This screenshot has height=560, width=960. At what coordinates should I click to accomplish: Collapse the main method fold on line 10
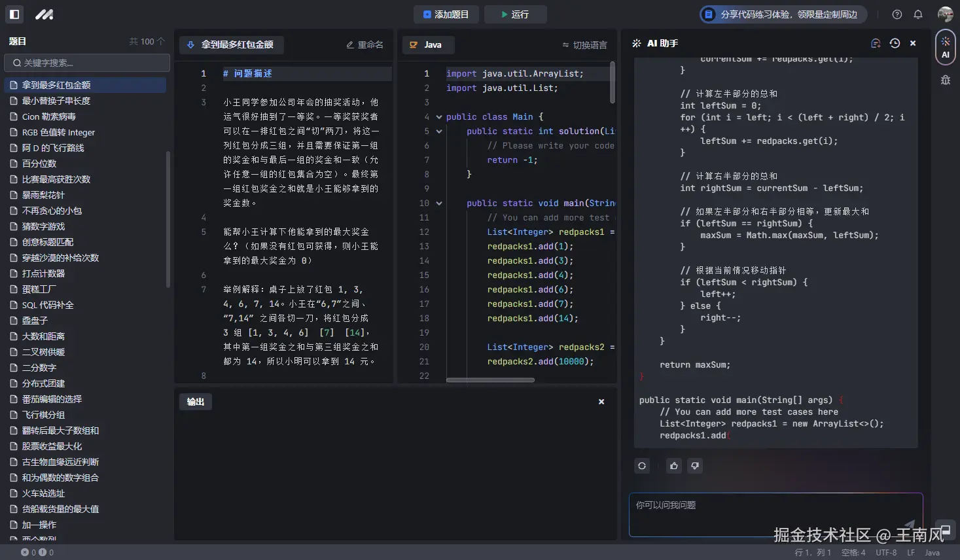click(438, 203)
